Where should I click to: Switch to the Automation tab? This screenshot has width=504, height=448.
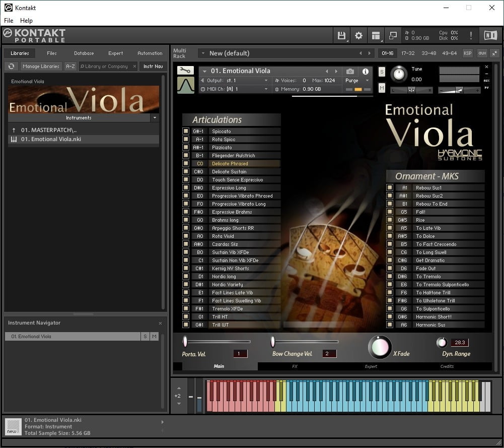coord(150,53)
